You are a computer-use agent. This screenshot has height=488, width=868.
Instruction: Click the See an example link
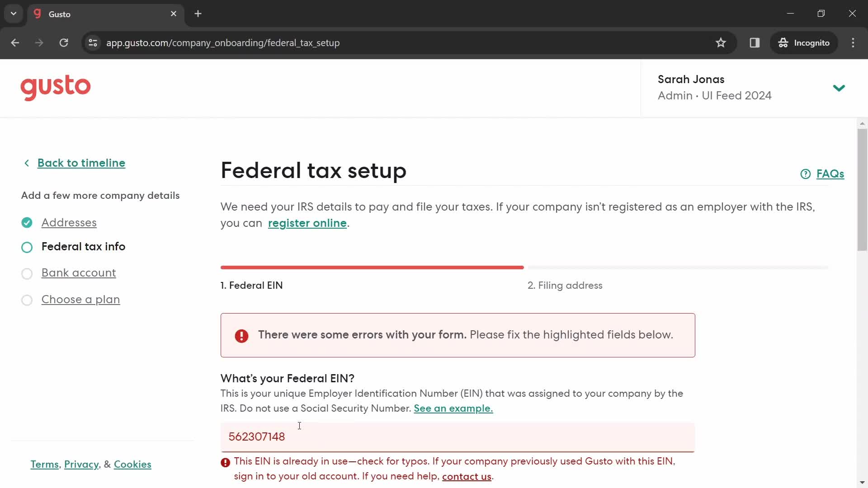(453, 408)
